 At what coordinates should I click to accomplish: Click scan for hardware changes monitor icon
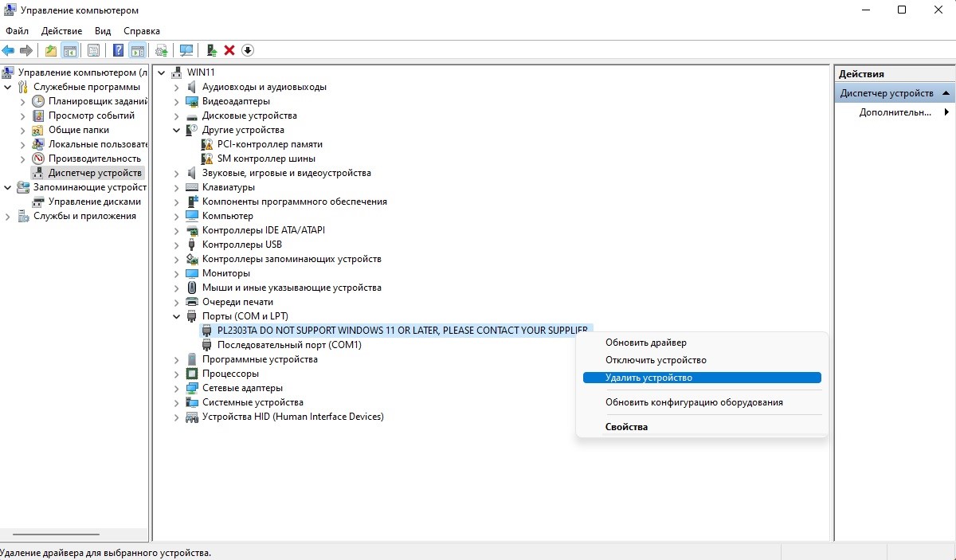pyautogui.click(x=186, y=51)
